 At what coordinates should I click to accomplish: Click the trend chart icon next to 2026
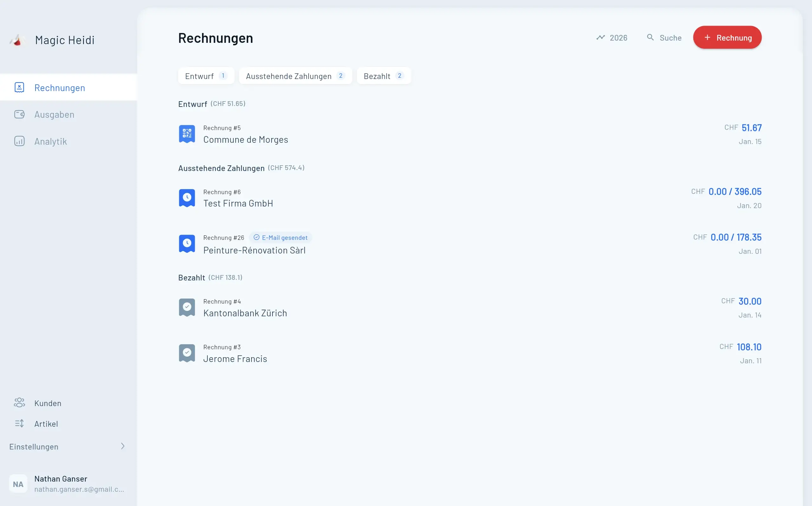600,37
